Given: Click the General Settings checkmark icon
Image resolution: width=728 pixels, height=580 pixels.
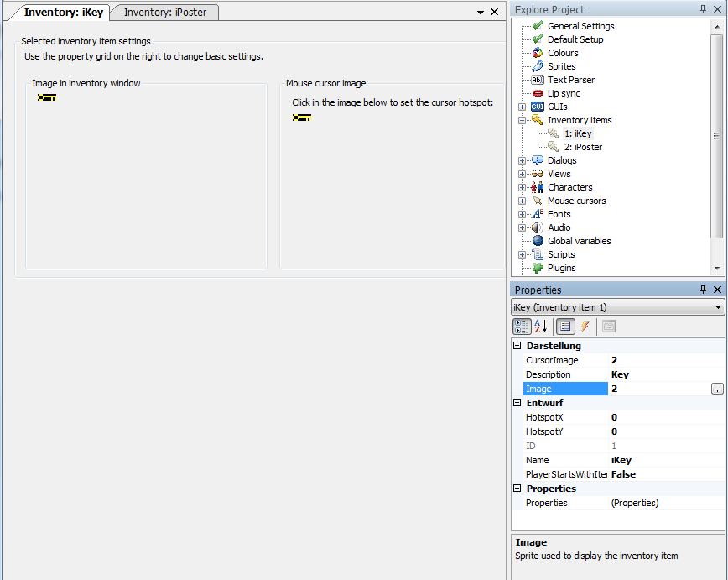Looking at the screenshot, I should coord(537,26).
